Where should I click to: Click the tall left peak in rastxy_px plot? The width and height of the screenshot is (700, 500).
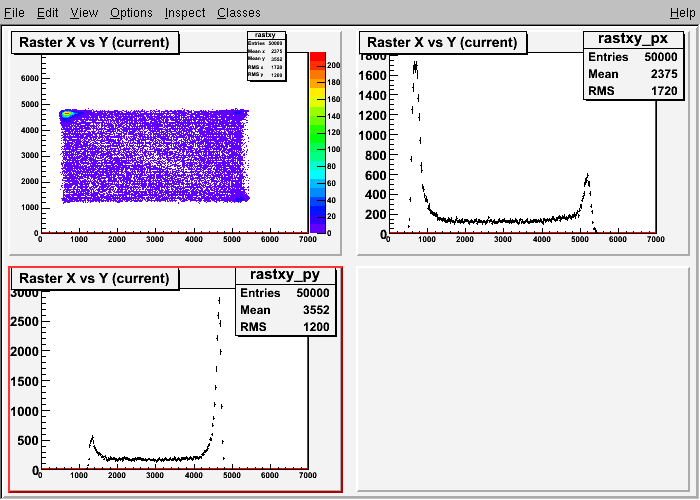[415, 68]
